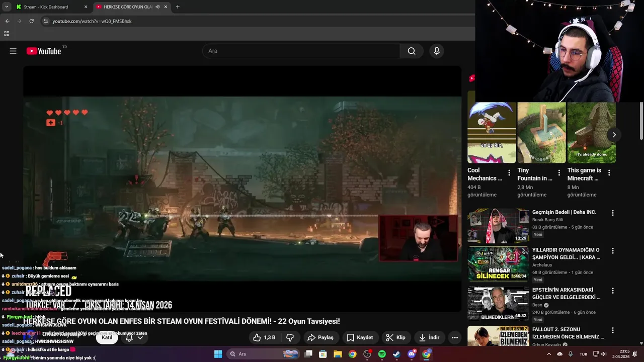Open options for Geçmişin Bedeli video

point(612,213)
